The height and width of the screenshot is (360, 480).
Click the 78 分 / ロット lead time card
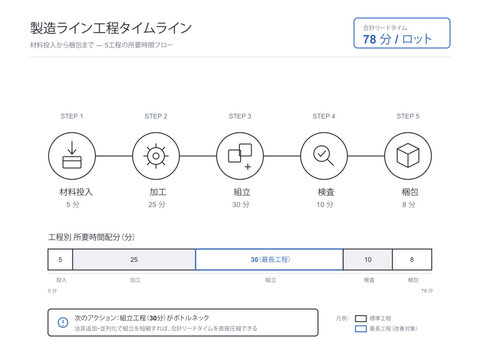click(x=402, y=33)
